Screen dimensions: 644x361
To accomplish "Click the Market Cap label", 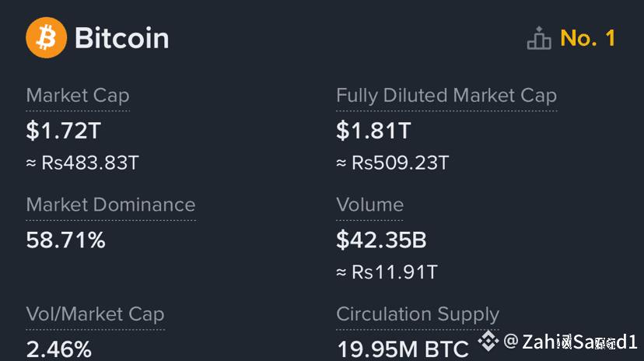I will tap(78, 96).
